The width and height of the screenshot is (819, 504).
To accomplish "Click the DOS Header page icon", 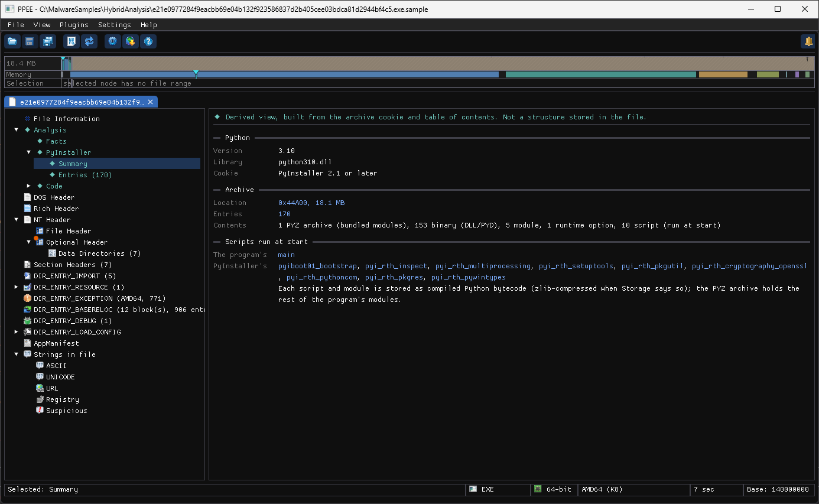I will click(27, 197).
